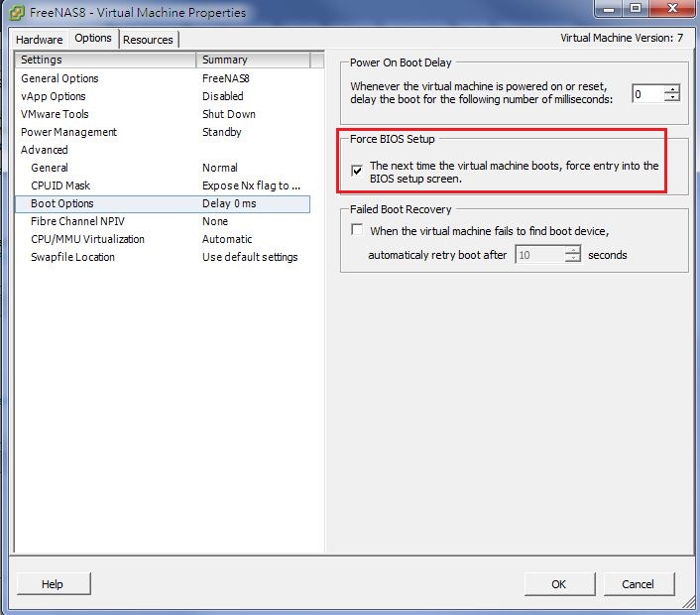The width and height of the screenshot is (700, 615).
Task: Click the boot delay milliseconds field
Action: click(x=648, y=94)
